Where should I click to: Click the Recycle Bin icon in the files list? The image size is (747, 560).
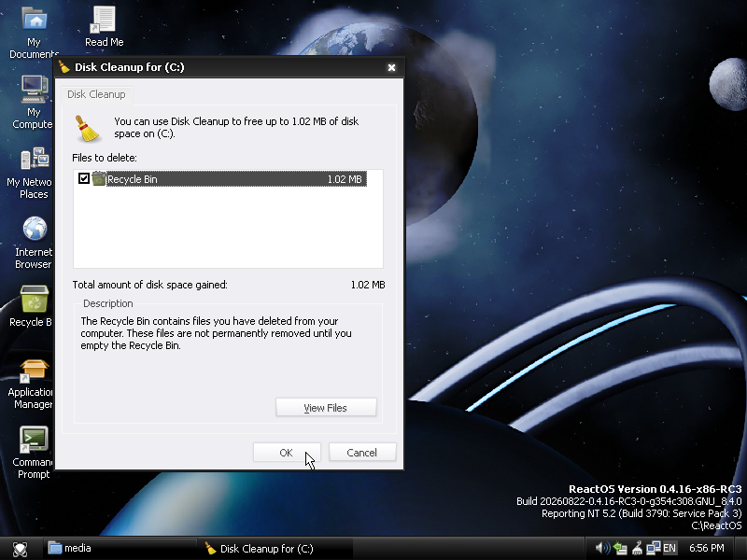click(x=99, y=178)
